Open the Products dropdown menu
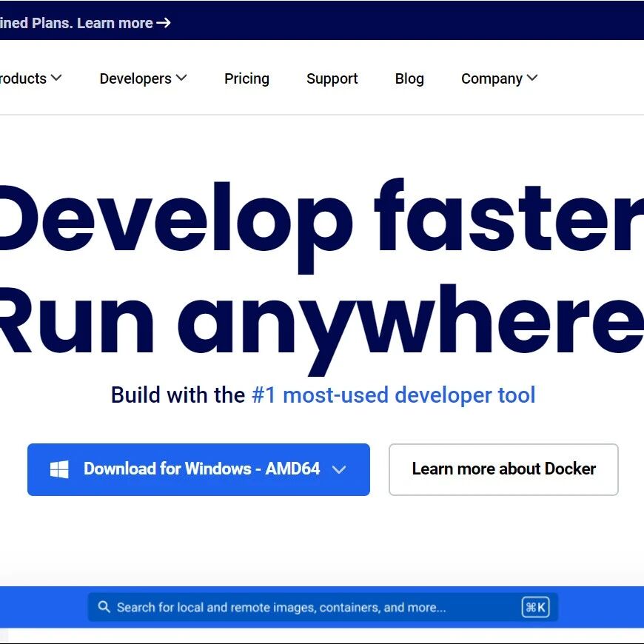This screenshot has width=644, height=644. click(x=30, y=78)
